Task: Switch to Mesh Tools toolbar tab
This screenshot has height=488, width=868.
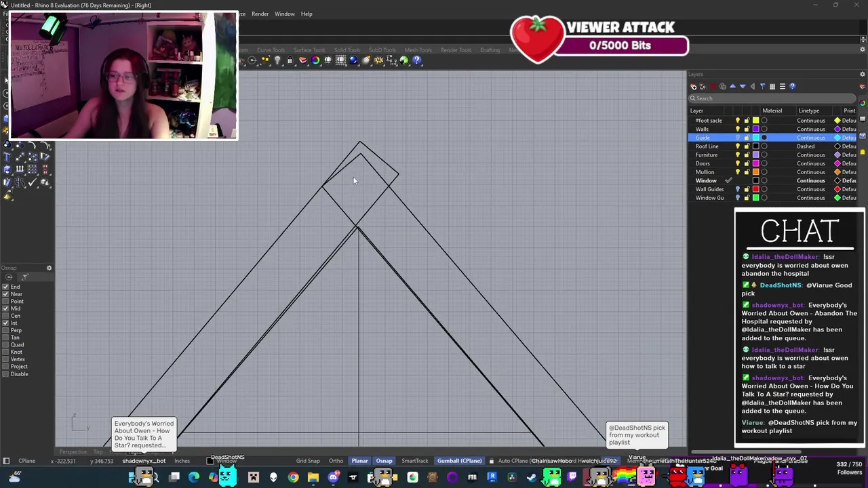Action: point(418,50)
